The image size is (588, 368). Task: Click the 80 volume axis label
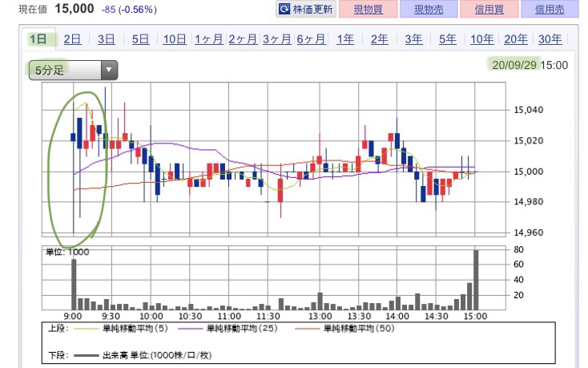pyautogui.click(x=518, y=249)
